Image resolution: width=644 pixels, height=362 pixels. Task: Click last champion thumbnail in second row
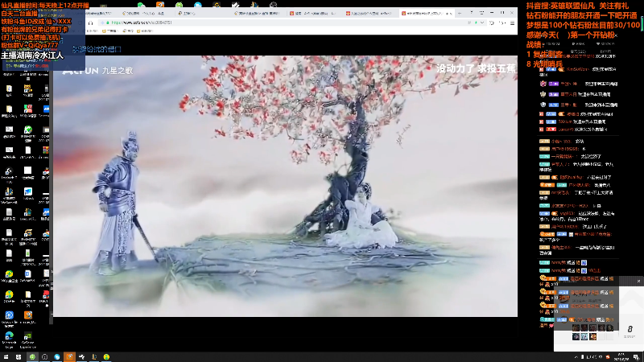coord(593,336)
